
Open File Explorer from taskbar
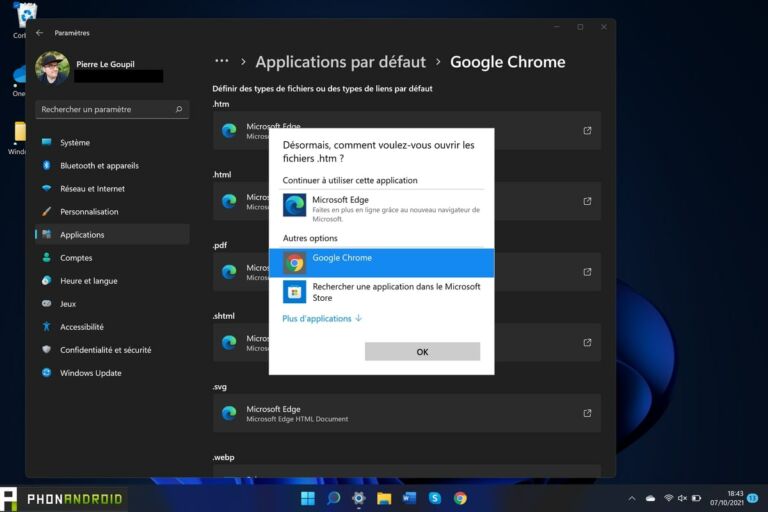tap(384, 498)
